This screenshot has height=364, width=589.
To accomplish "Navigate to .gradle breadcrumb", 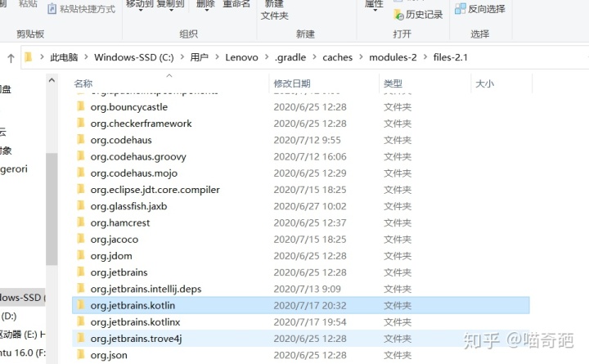I will click(x=290, y=57).
